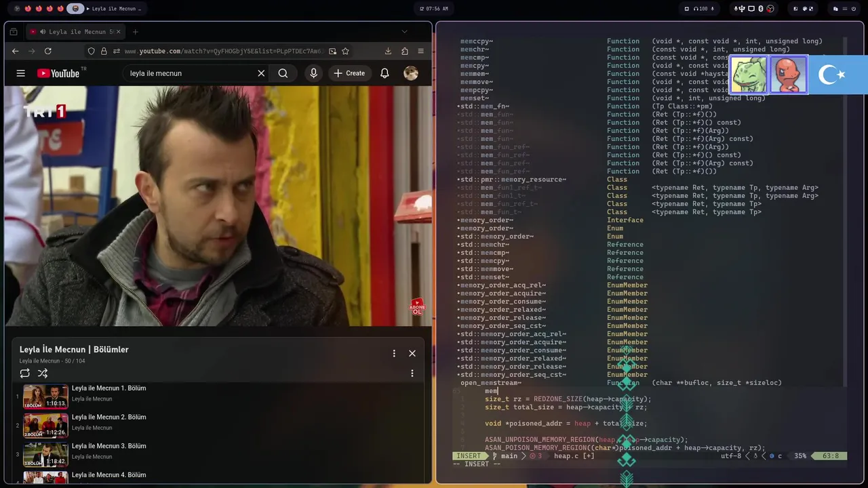Viewport: 868px width, 488px height.
Task: Start voice search with the microphone icon
Action: click(313, 73)
